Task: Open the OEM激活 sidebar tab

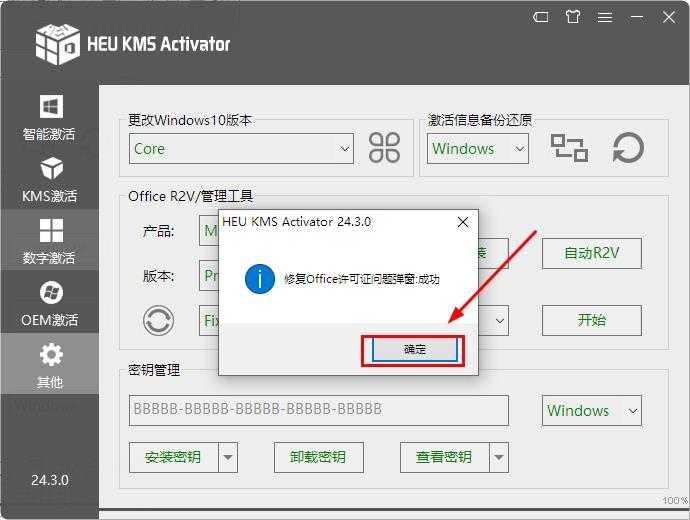Action: pos(49,303)
